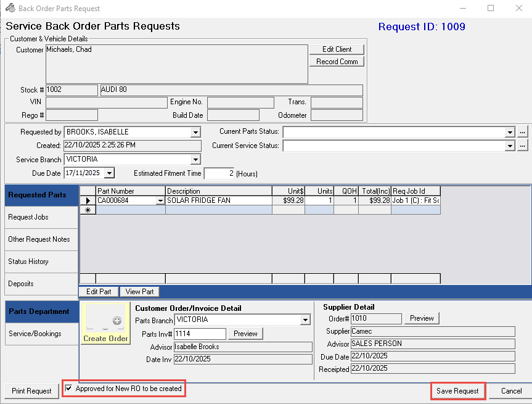The width and height of the screenshot is (532, 404).
Task: Select the current row arrow indicator
Action: point(87,200)
